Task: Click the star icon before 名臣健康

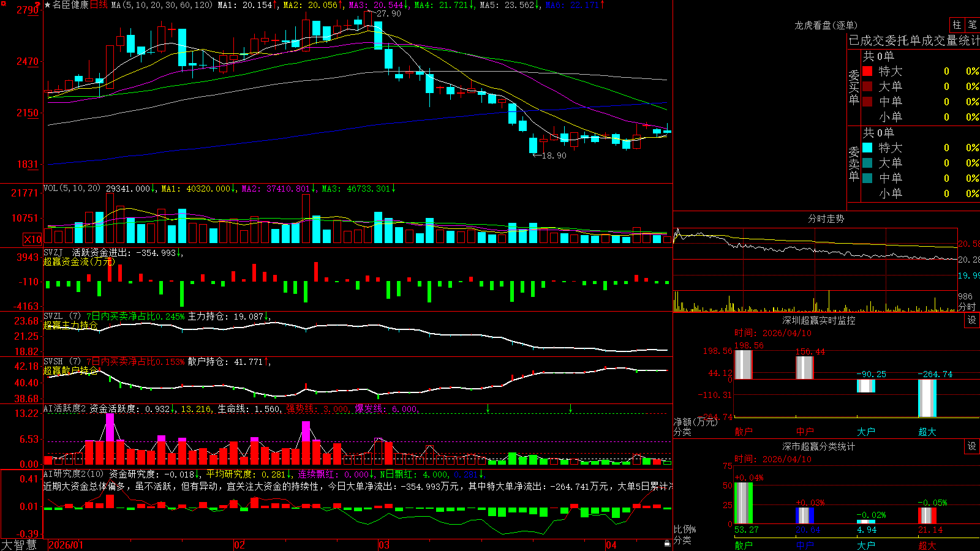Action: coord(48,5)
